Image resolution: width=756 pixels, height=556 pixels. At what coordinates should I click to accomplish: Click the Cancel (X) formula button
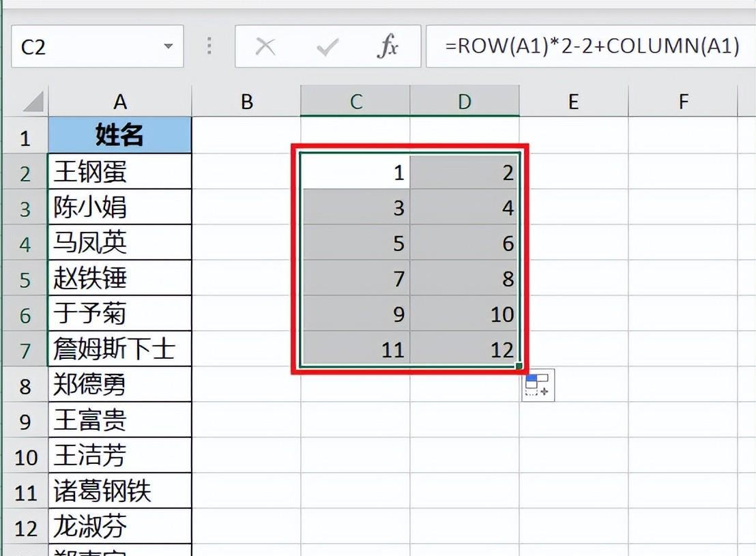[265, 47]
